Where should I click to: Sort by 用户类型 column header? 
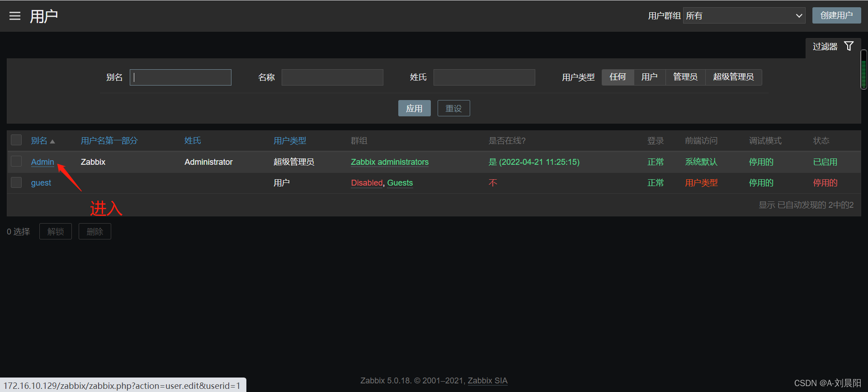(x=290, y=141)
